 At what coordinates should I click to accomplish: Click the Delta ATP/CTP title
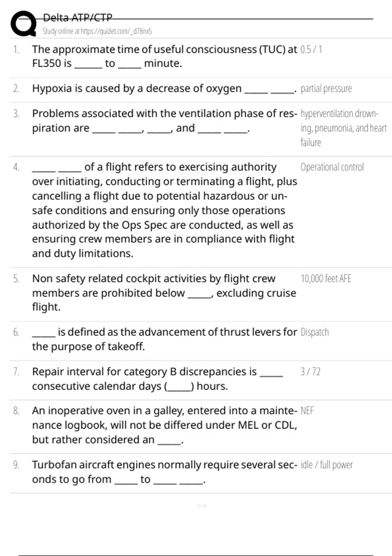coord(78,17)
